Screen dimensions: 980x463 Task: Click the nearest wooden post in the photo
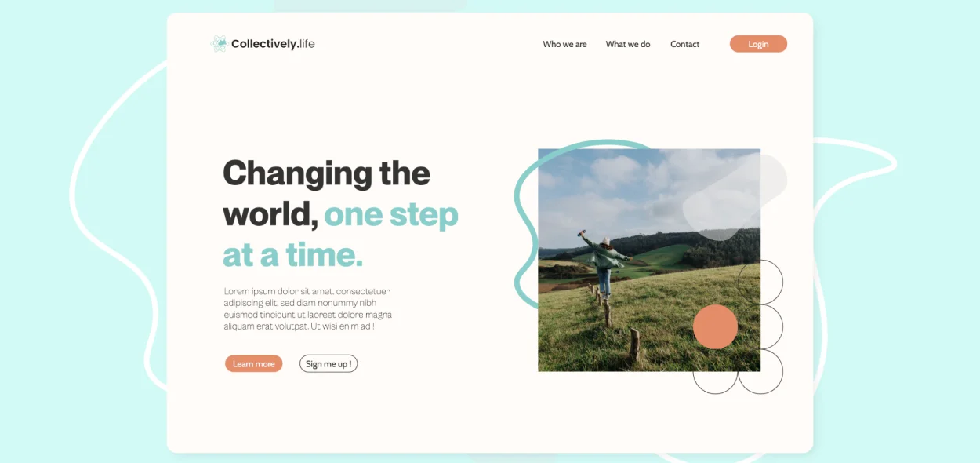[634, 345]
